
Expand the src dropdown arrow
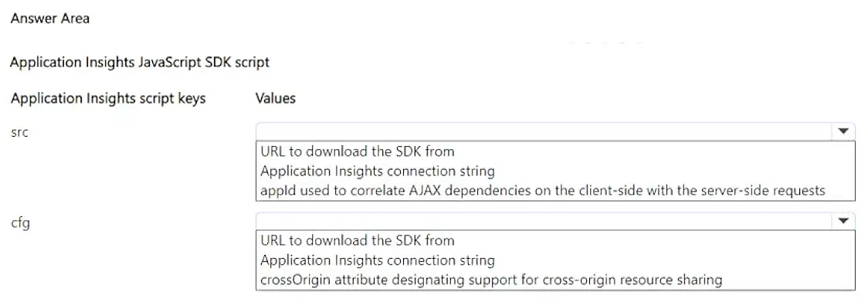pos(843,131)
